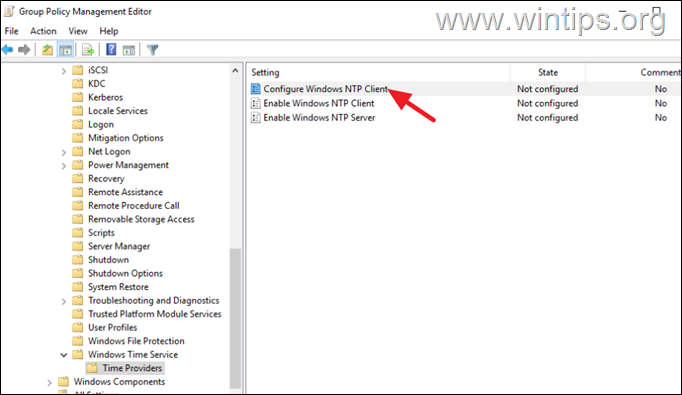
Task: Open the File menu
Action: pyautogui.click(x=11, y=31)
